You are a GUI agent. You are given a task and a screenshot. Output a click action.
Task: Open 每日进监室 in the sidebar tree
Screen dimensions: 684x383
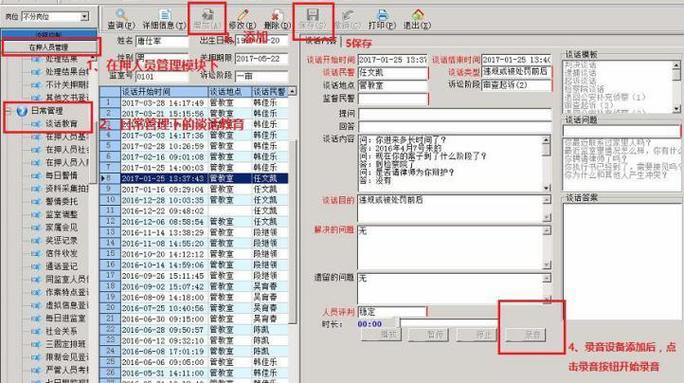click(65, 318)
